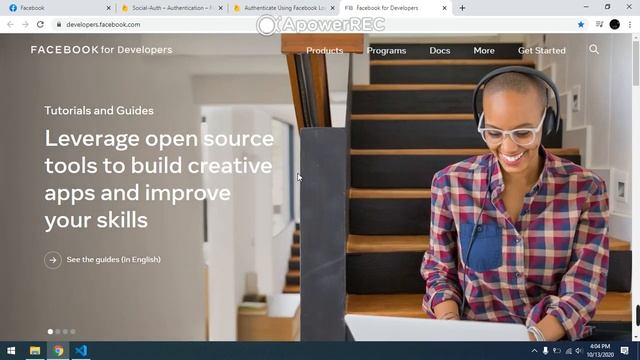Open the taskbar clock showing 4:04 PM

[600, 351]
